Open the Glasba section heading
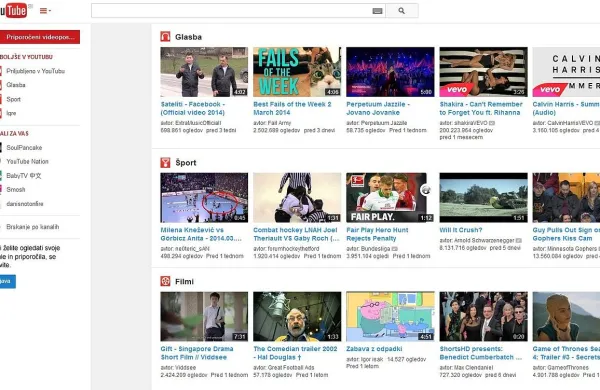 tap(188, 37)
